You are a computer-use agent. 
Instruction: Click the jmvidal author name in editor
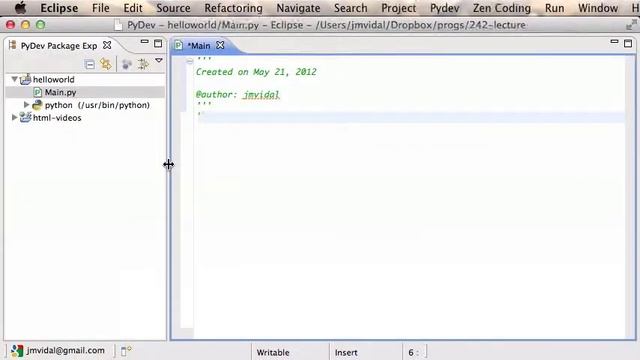point(261,95)
